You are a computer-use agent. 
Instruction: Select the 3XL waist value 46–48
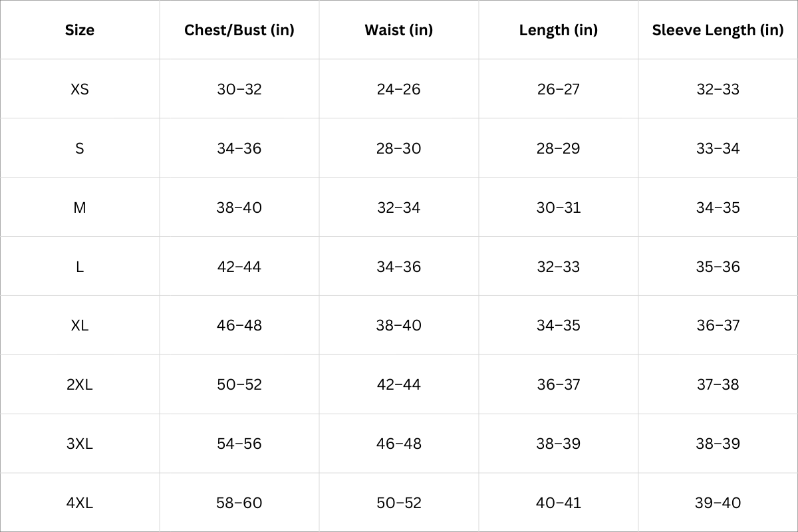click(x=399, y=444)
